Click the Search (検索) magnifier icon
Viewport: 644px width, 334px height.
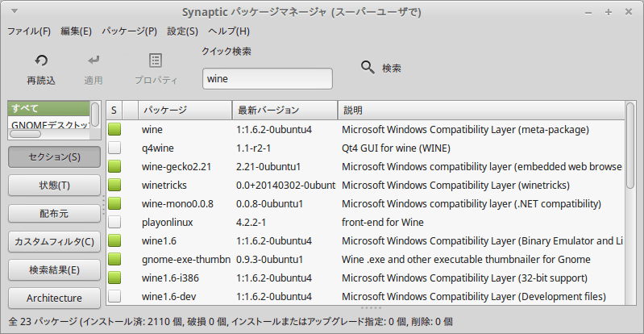(x=368, y=68)
